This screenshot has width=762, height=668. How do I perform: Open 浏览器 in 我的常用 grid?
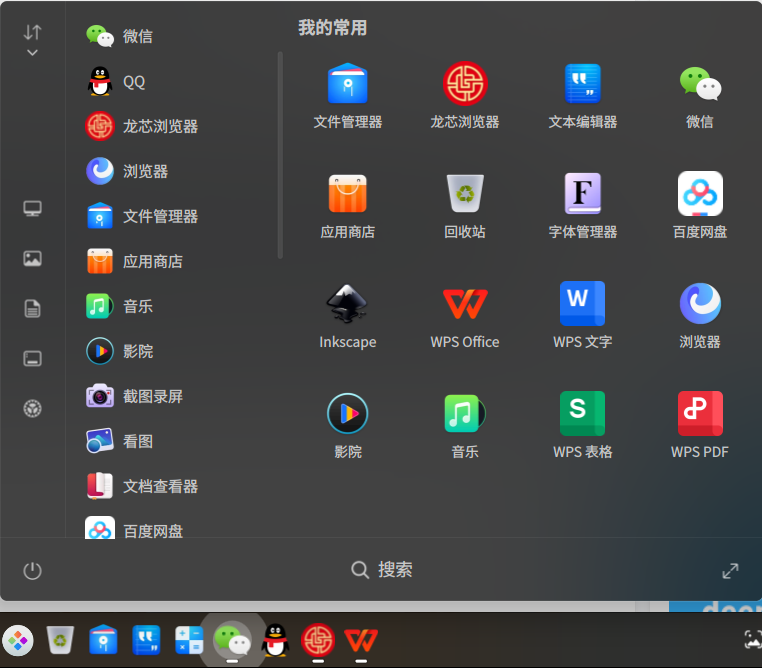[x=700, y=316]
